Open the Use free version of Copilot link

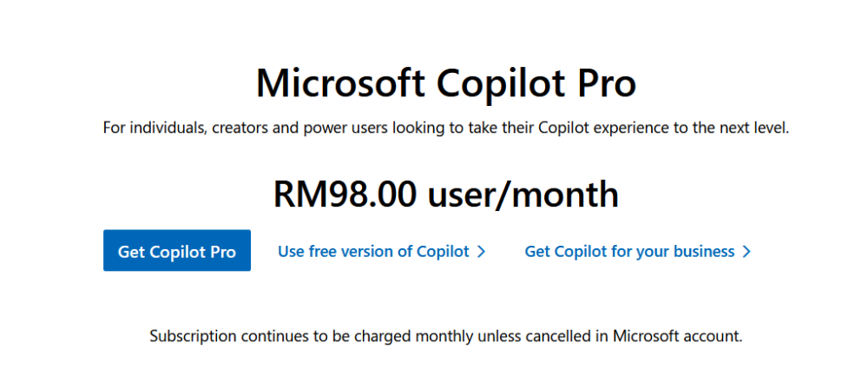point(373,252)
